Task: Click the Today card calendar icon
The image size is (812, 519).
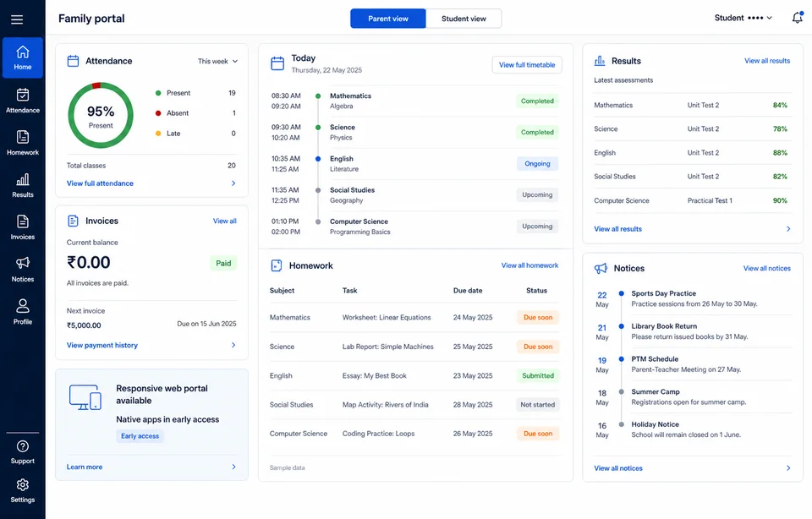Action: pos(277,63)
